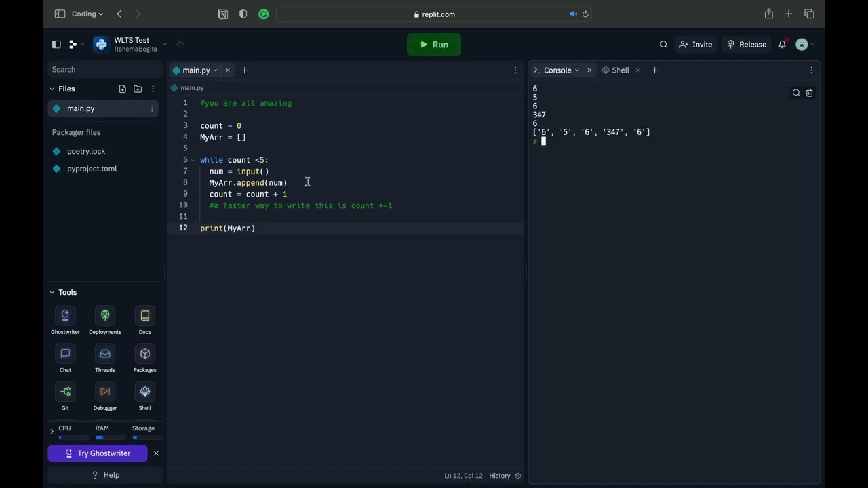
Task: Click the Notion extension icon
Action: pos(222,14)
